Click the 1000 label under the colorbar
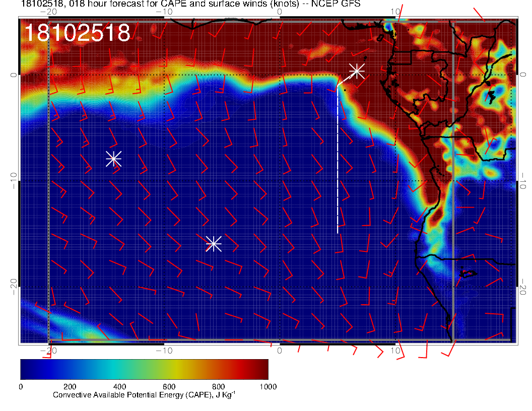 click(x=267, y=386)
